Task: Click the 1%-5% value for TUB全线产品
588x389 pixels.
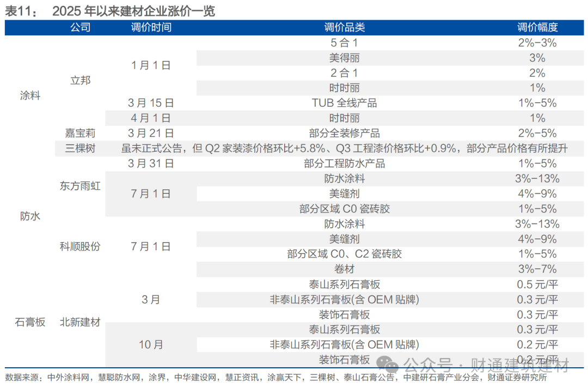Action: tap(537, 103)
